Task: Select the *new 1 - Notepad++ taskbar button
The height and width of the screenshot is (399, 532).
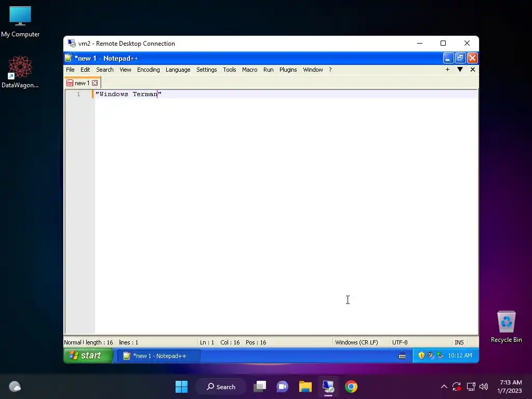Action: point(159,356)
